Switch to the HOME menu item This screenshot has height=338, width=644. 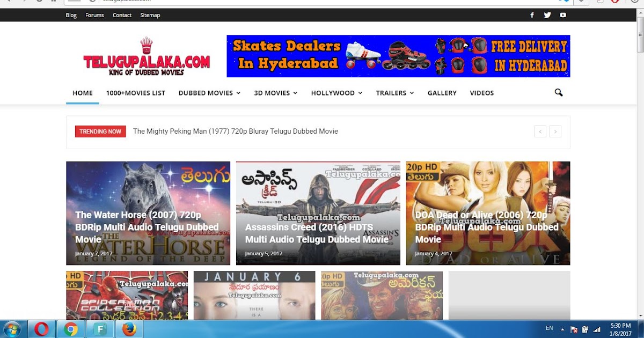82,92
